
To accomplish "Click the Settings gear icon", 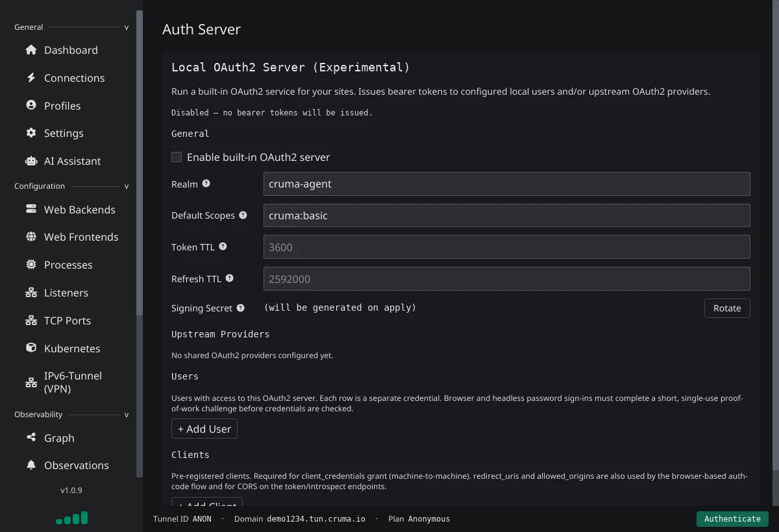I will pos(31,133).
